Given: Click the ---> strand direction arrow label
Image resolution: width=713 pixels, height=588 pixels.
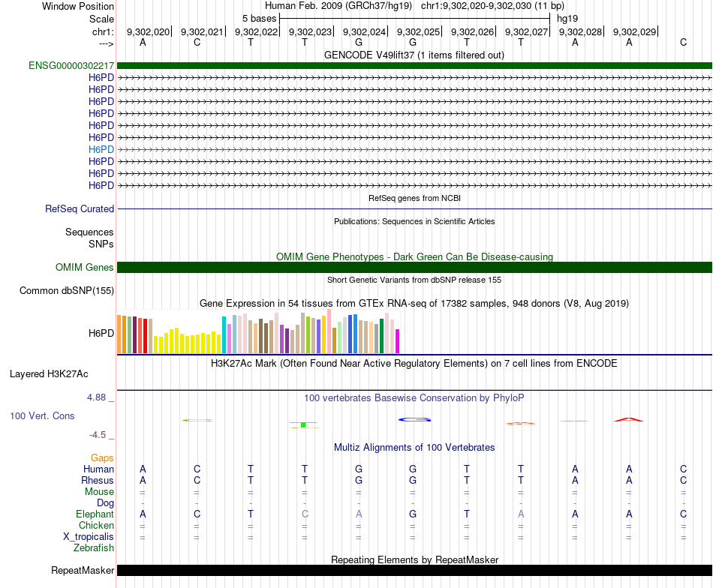Looking at the screenshot, I should tap(107, 43).
